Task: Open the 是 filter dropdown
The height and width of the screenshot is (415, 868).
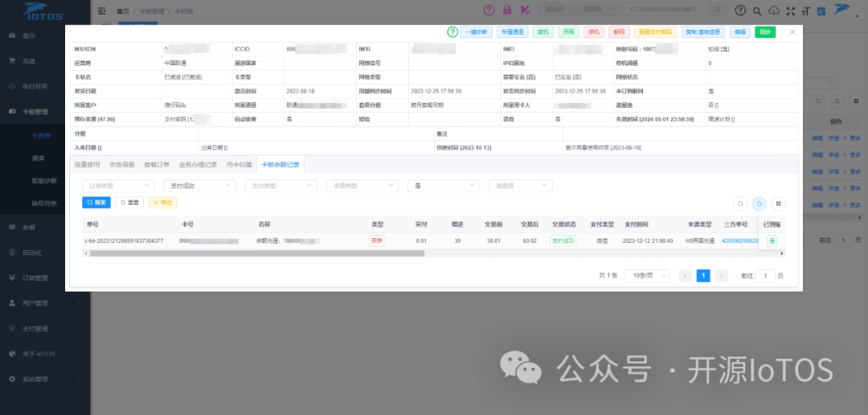Action: tap(444, 186)
